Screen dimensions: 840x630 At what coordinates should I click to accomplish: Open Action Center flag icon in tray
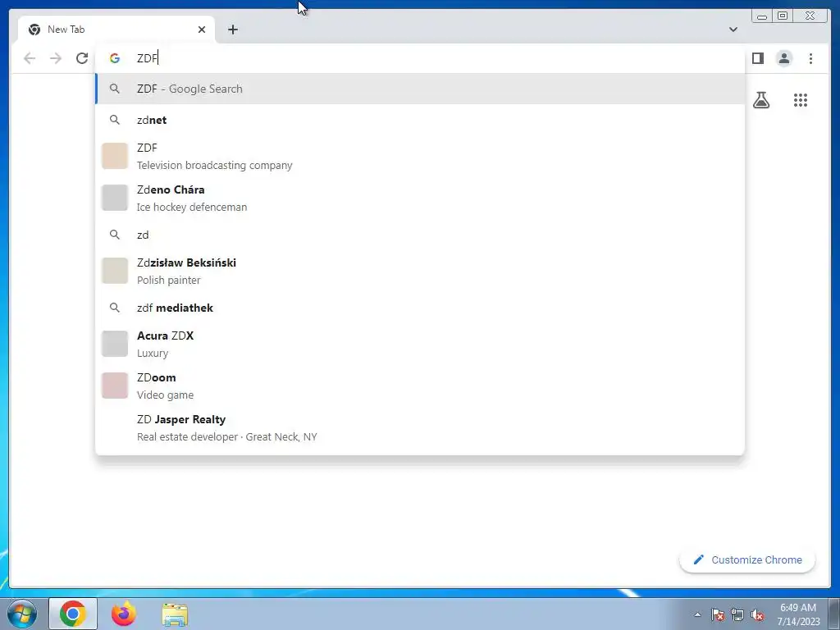click(x=718, y=614)
